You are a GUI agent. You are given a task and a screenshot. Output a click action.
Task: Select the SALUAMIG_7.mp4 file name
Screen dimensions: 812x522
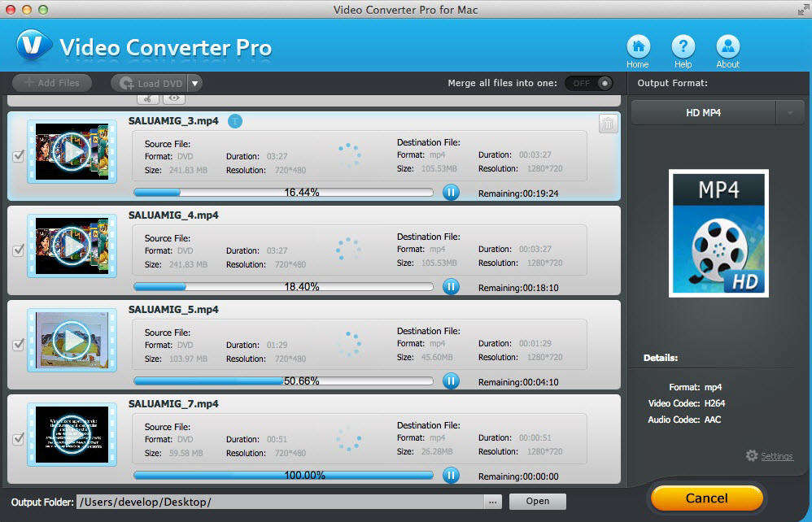(173, 403)
